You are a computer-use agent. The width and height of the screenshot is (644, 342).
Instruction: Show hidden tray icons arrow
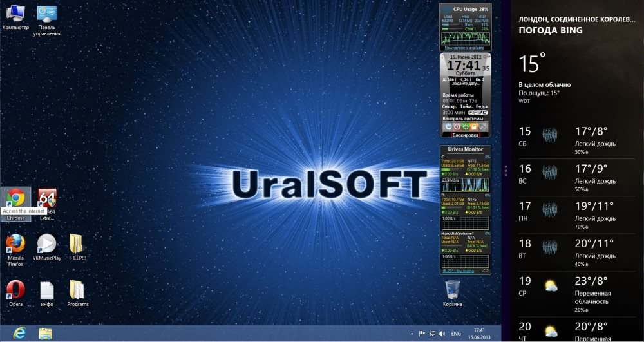coord(412,334)
